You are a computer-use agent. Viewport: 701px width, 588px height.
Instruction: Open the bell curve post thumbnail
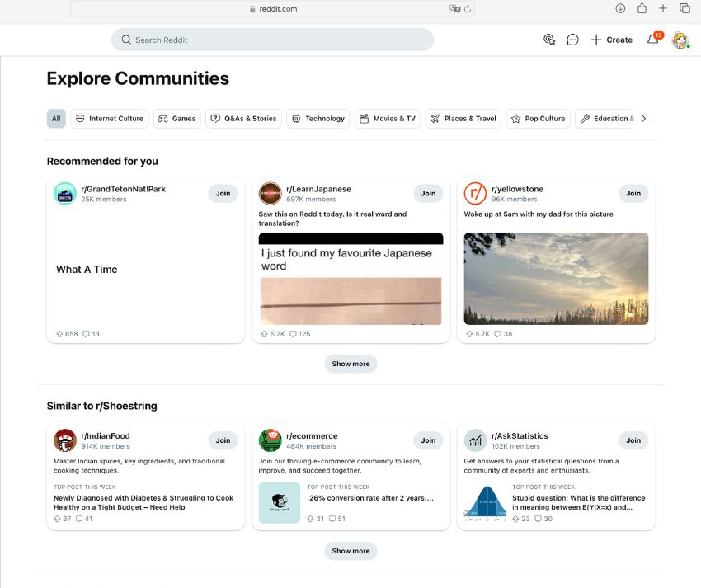pos(485,502)
